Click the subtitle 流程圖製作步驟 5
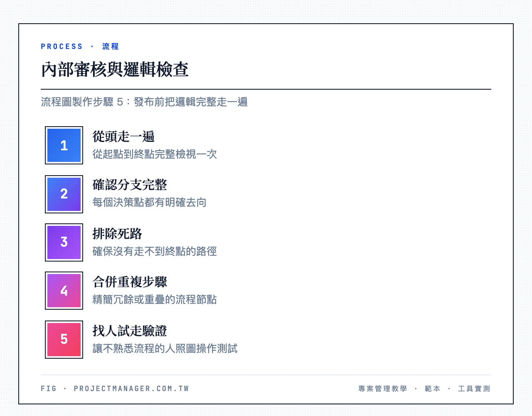The width and height of the screenshot is (532, 416). [82, 102]
